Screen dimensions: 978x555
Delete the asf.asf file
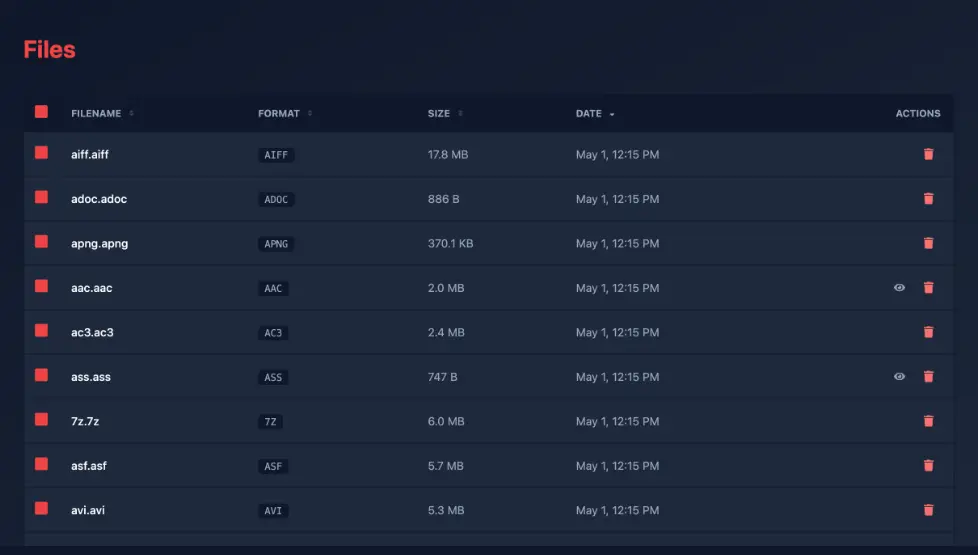928,465
